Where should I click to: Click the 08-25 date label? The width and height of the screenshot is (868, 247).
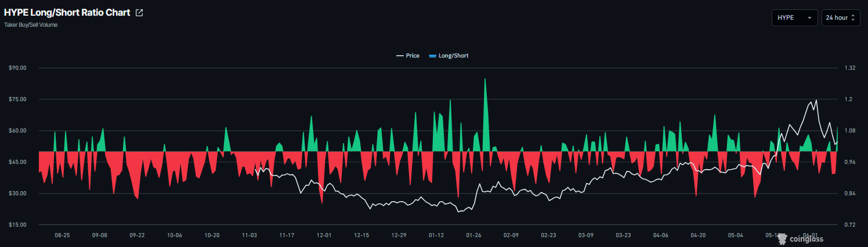[x=62, y=235]
